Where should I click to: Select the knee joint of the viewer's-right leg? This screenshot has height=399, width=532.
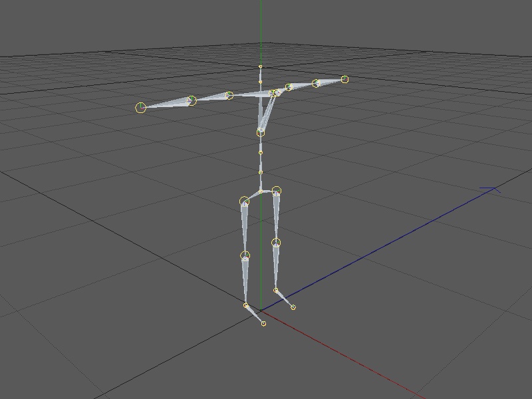tap(276, 243)
